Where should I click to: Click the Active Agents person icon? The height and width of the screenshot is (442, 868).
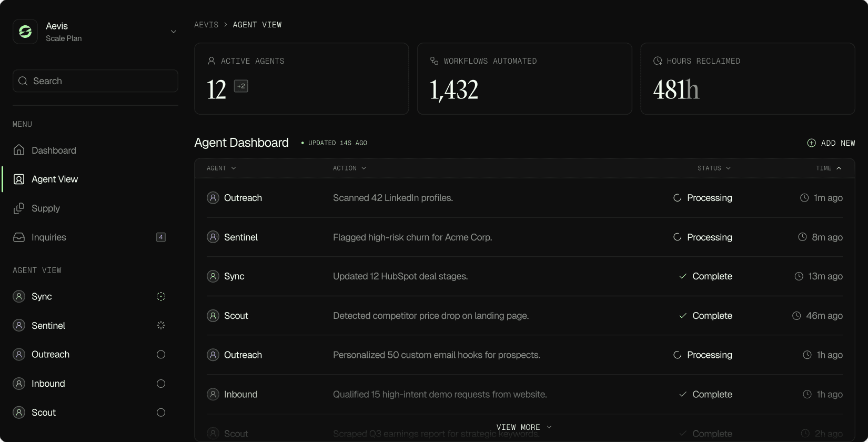pos(211,61)
